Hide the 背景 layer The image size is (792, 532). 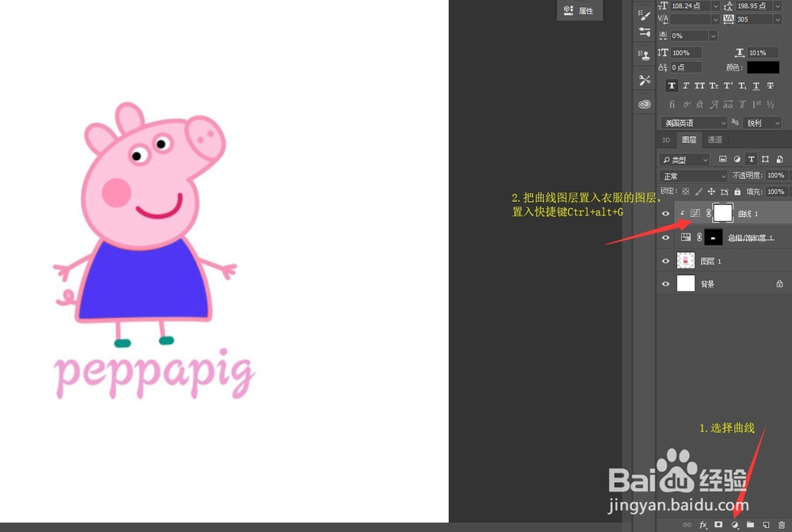pos(666,284)
